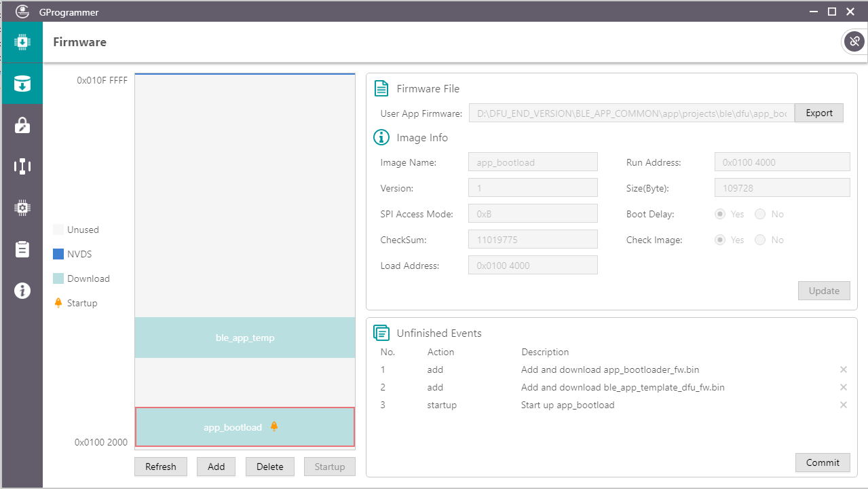Image resolution: width=868 pixels, height=489 pixels.
Task: Click the 0x0100 2000 address label
Action: point(101,442)
